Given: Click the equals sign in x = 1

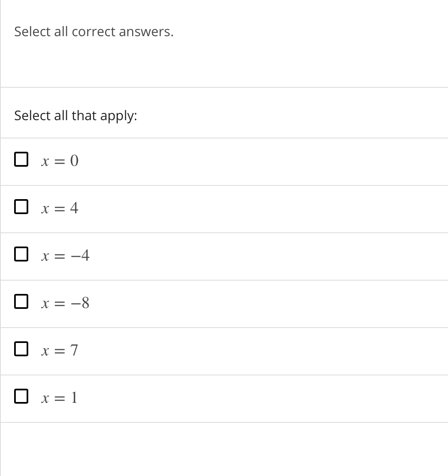Looking at the screenshot, I should [x=59, y=399].
